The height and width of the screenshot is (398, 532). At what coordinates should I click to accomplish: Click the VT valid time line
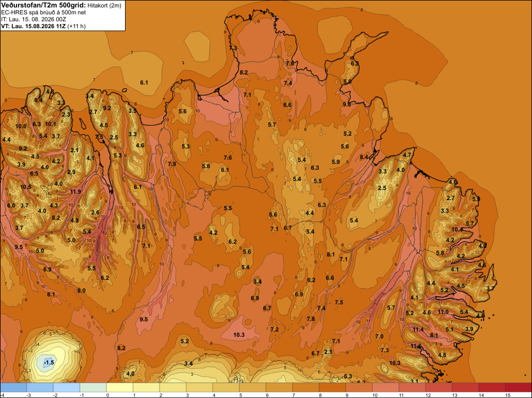44,26
